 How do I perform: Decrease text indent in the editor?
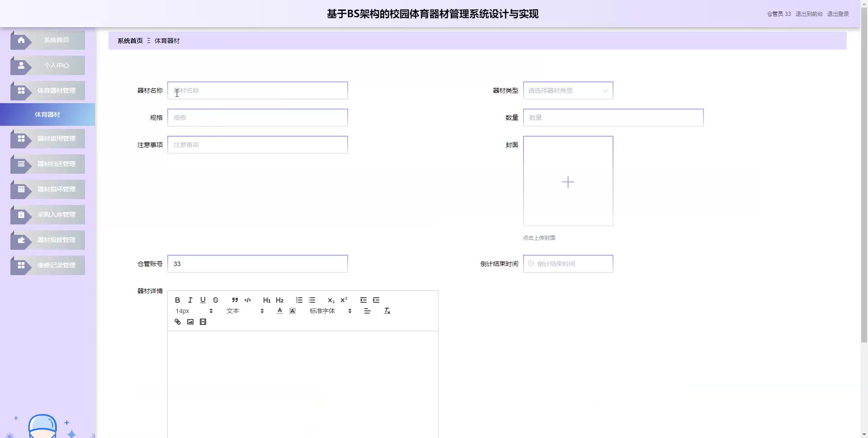(363, 300)
